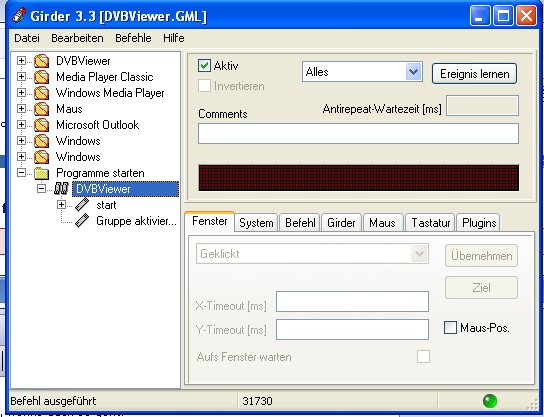Open the Befehle menu
Screen dimensions: 544x417
(x=133, y=38)
